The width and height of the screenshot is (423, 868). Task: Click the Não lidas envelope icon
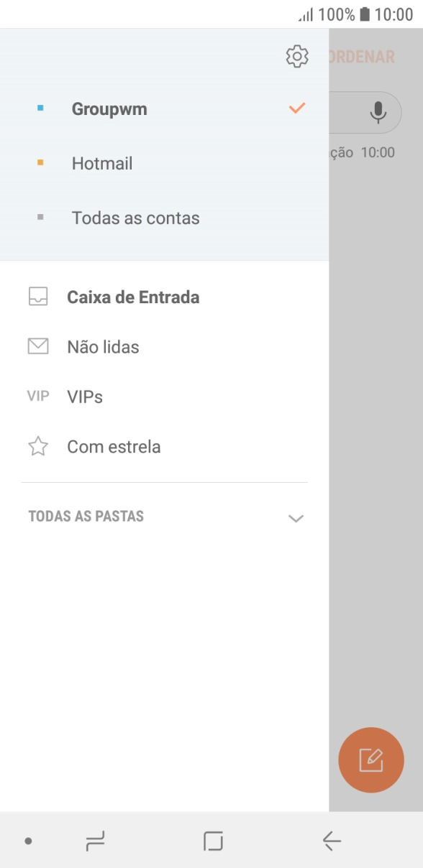pos(38,346)
